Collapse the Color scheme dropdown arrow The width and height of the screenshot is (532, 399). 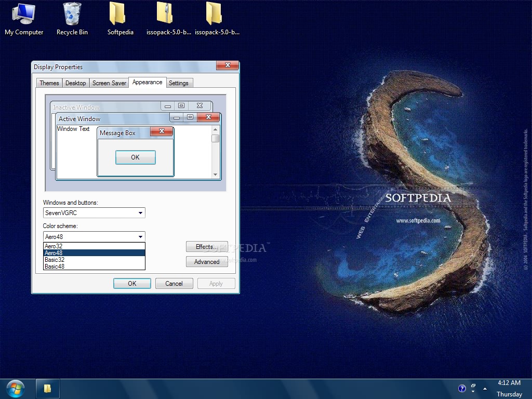[x=140, y=236]
